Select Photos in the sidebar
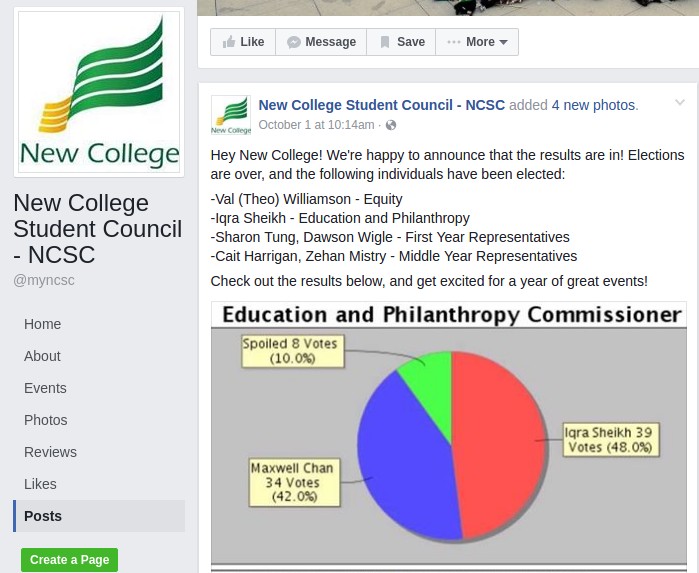 [x=46, y=420]
